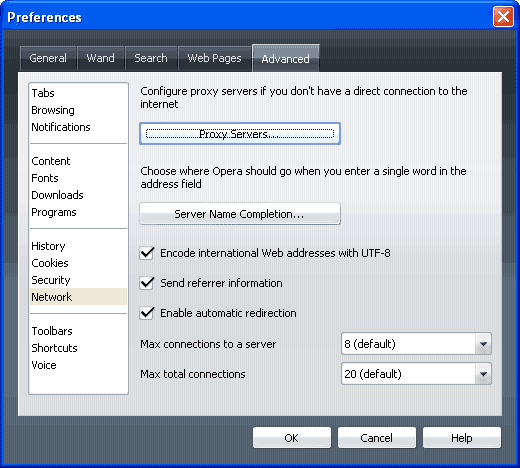This screenshot has height=468, width=520.
Task: Select the Web Pages tab
Action: (x=214, y=58)
